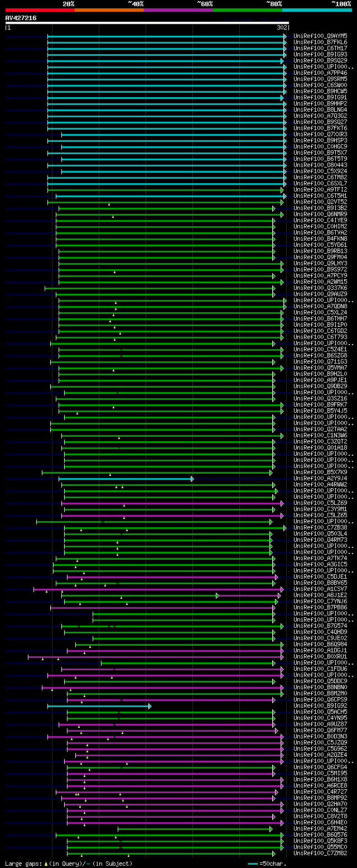Select hit label UniRef100_A2Y9J4
Image resolution: width=357 pixels, height=868 pixels.
pyautogui.click(x=321, y=478)
